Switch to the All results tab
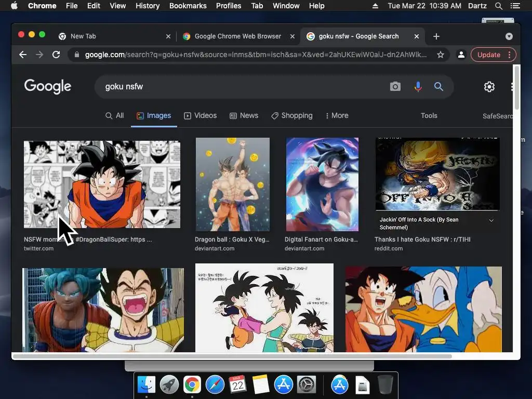This screenshot has height=399, width=532. coord(115,116)
